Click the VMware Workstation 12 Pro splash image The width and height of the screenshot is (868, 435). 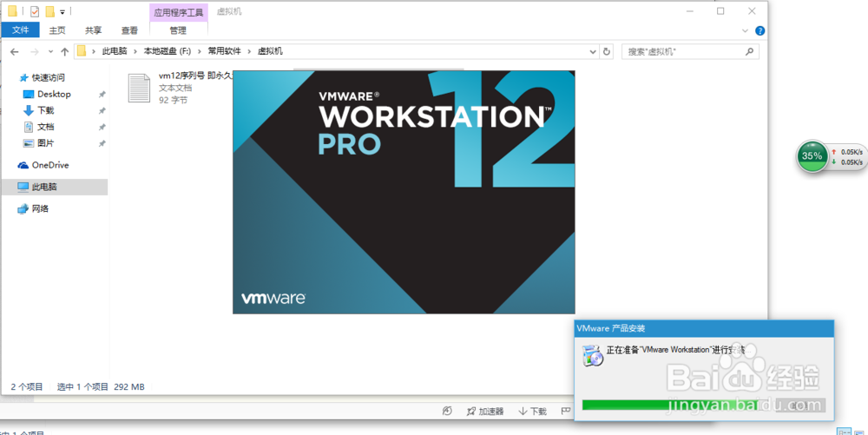404,192
